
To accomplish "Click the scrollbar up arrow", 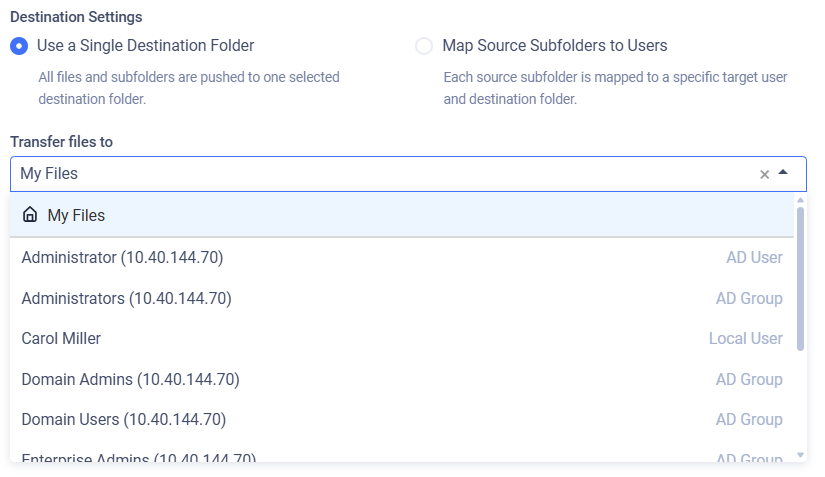I will click(x=800, y=200).
